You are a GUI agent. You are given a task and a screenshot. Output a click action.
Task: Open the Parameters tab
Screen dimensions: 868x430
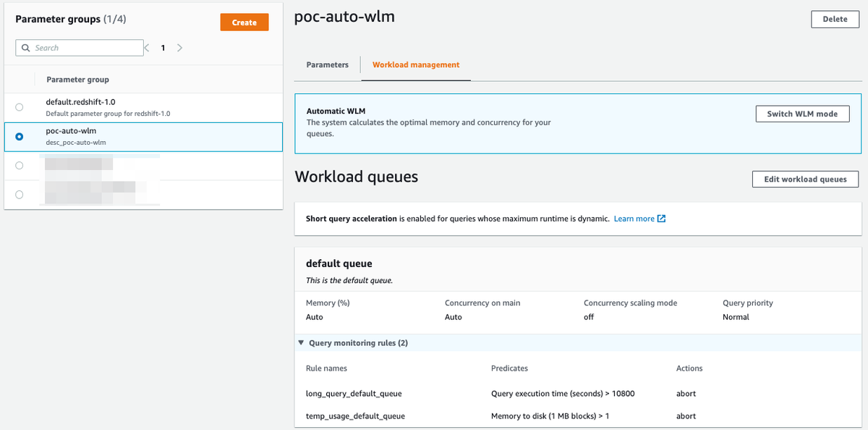(327, 64)
